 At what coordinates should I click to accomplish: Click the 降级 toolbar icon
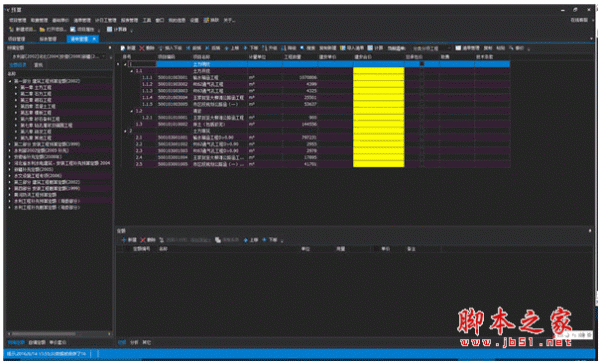[284, 48]
